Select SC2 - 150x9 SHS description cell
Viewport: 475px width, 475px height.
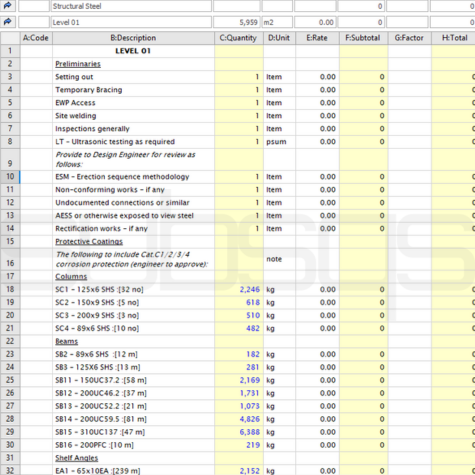point(133,302)
